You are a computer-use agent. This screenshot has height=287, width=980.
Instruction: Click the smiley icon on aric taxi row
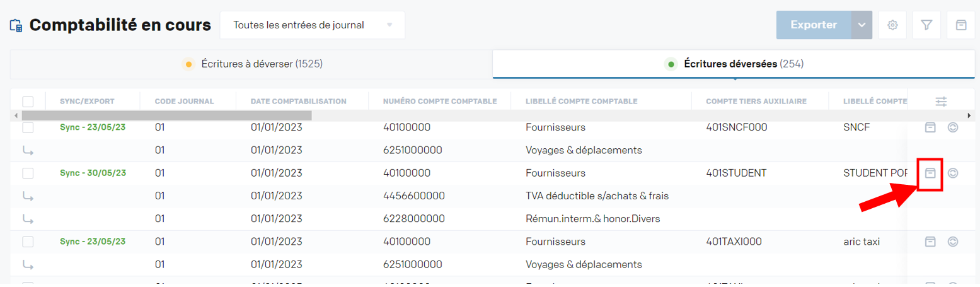pyautogui.click(x=953, y=242)
